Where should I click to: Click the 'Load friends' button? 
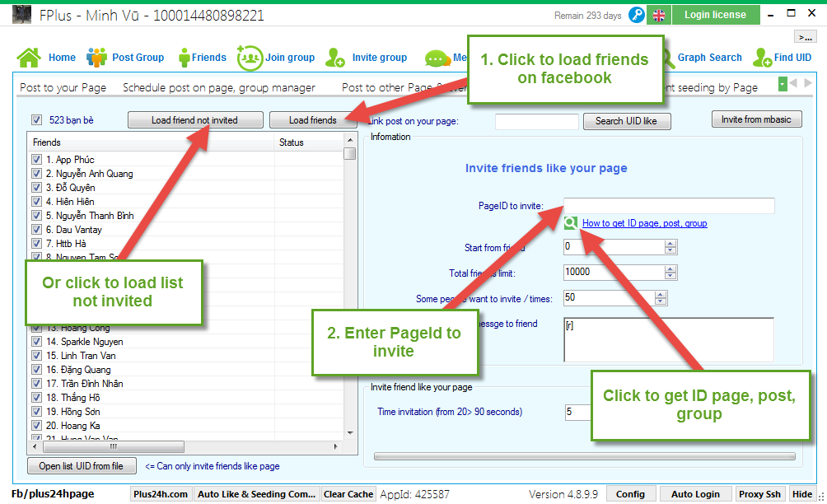(313, 120)
